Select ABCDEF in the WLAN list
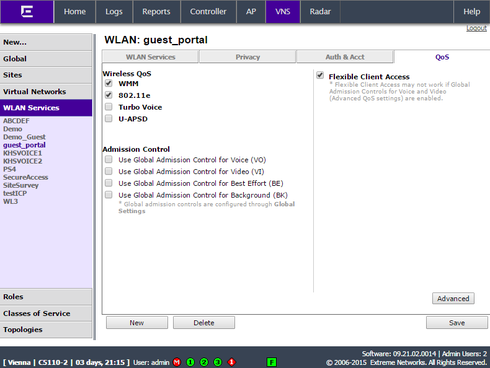Viewport: 490px width, 368px height. 16,121
